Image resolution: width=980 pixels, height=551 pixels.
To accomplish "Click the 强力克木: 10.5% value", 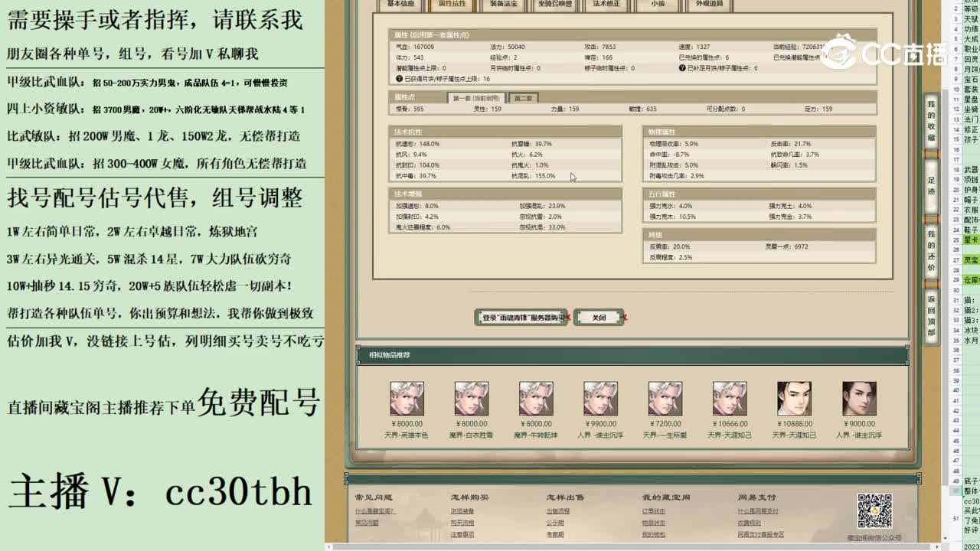I will click(x=672, y=217).
